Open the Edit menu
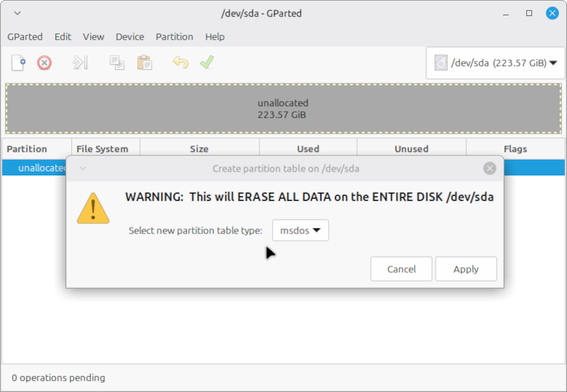This screenshot has height=392, width=567. point(63,37)
